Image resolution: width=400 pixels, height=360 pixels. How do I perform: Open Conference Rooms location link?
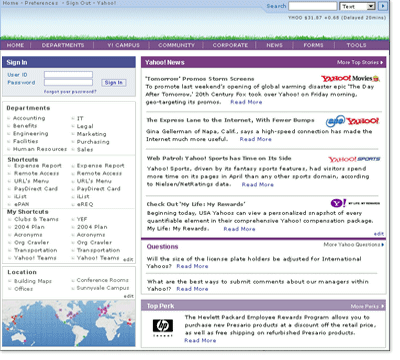103,280
